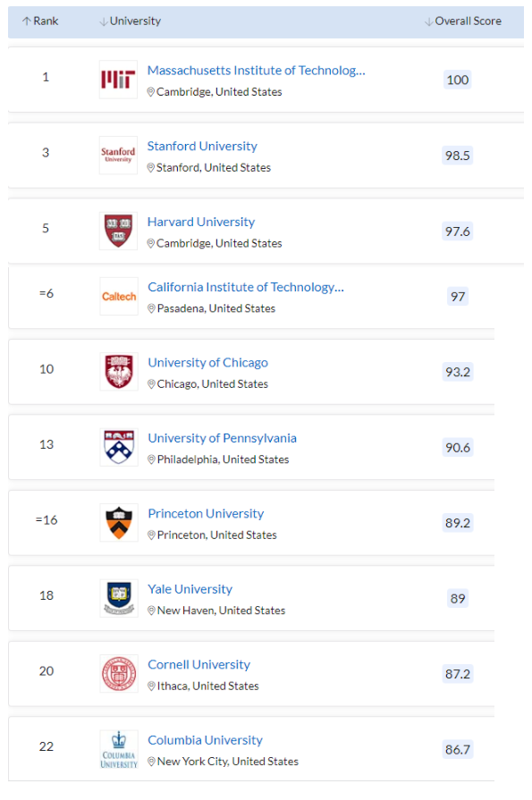Click the Princeton University name link
The width and height of the screenshot is (532, 800).
[206, 514]
